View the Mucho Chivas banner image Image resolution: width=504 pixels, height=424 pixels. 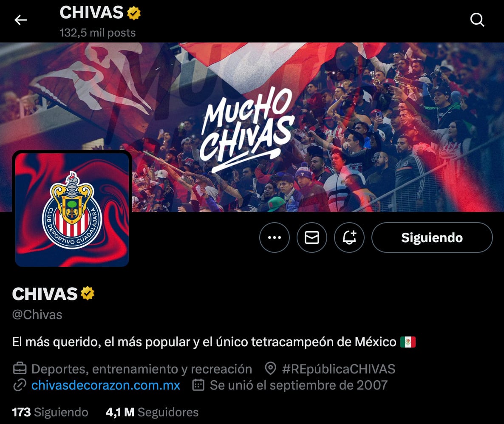pos(252,127)
